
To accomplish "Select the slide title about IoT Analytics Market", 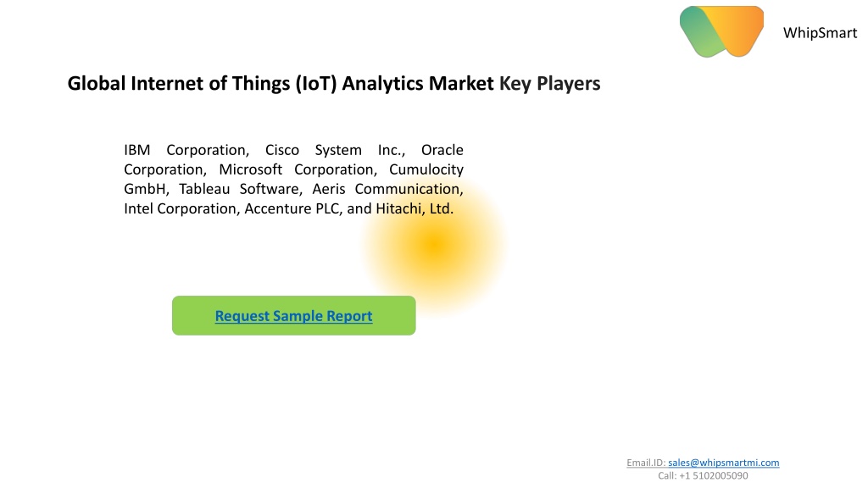I will tap(334, 84).
